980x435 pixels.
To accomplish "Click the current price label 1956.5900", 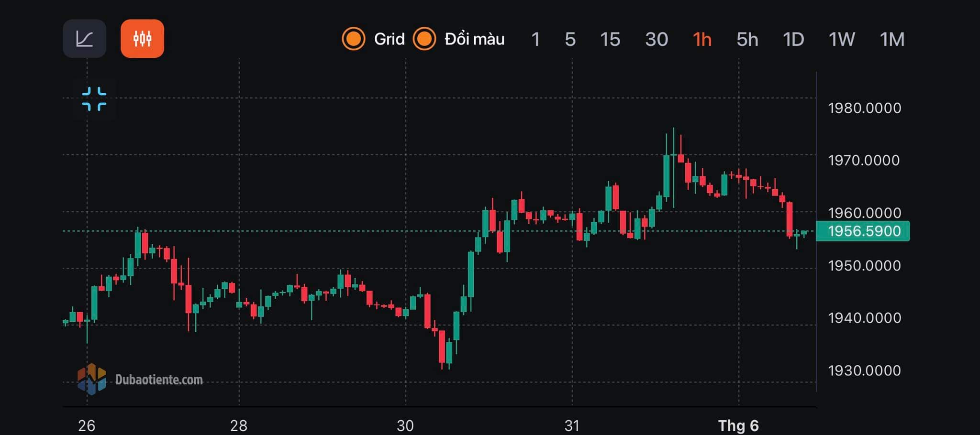I will 863,231.
